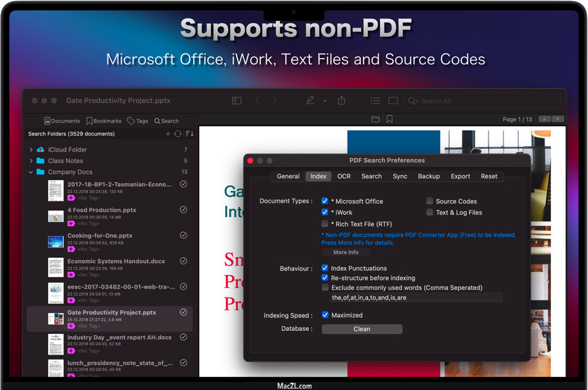Click the share icon in toolbar

tap(341, 101)
